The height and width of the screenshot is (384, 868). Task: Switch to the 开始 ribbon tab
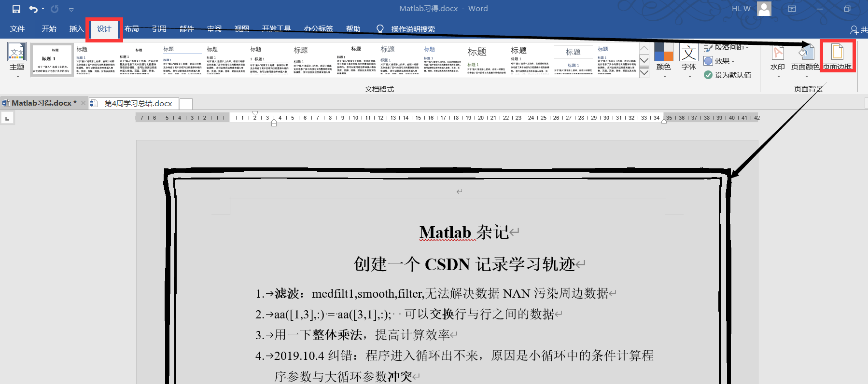(49, 29)
